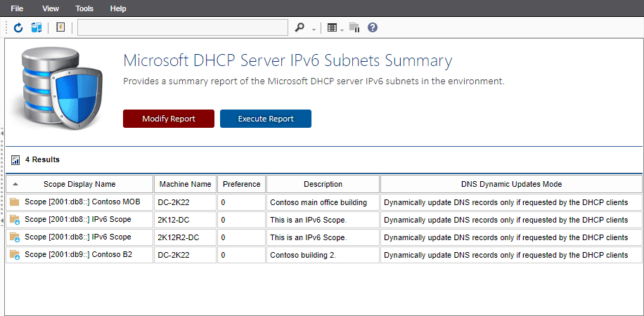Open the columns view dropdown arrow

click(x=342, y=29)
